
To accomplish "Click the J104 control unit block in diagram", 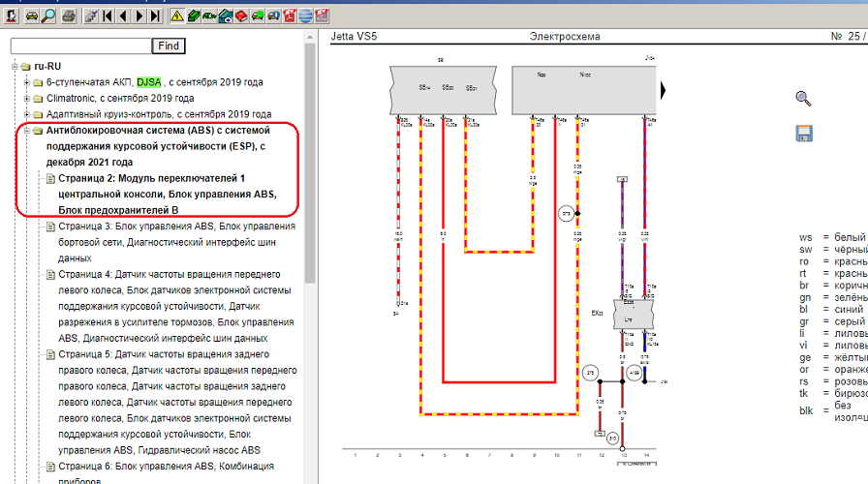I will click(584, 90).
